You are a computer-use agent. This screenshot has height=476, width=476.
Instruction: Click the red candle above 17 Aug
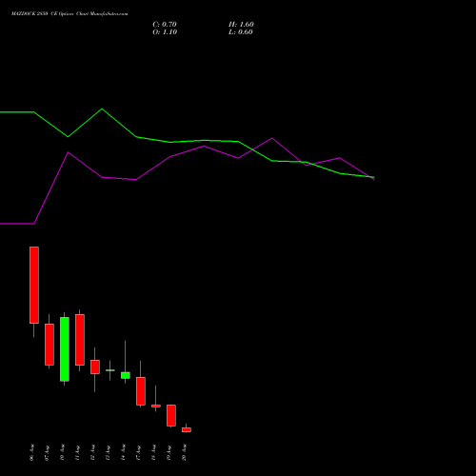[x=141, y=391]
